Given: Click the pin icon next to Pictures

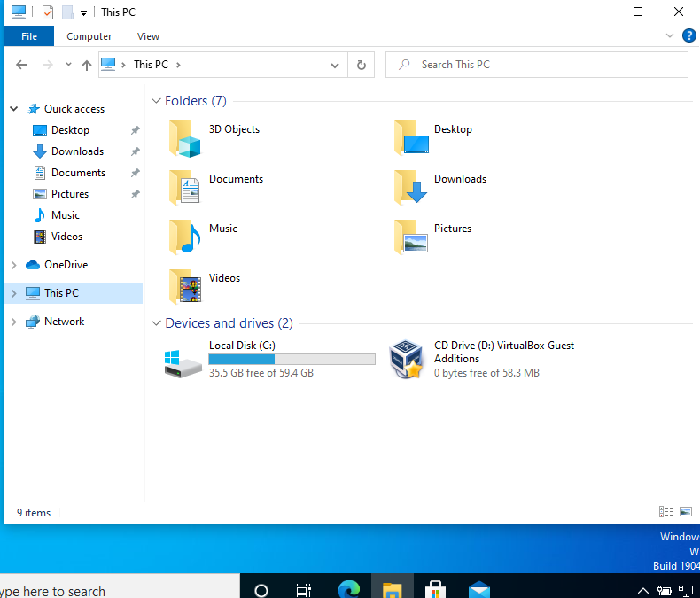Looking at the screenshot, I should tap(135, 194).
